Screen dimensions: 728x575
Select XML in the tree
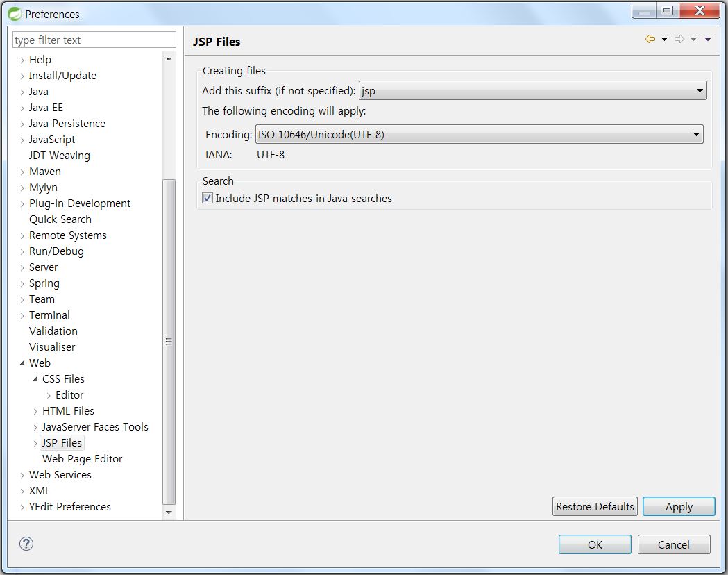coord(39,491)
